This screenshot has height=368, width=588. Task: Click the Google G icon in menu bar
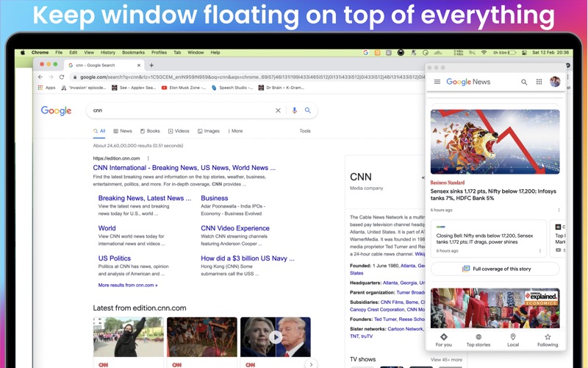pos(365,52)
